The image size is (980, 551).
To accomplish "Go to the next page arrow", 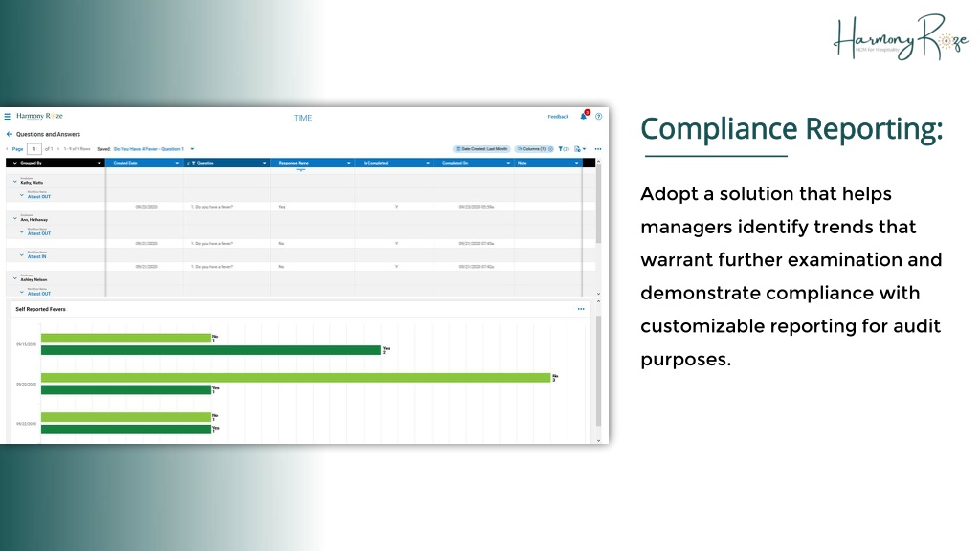I will click(x=58, y=149).
